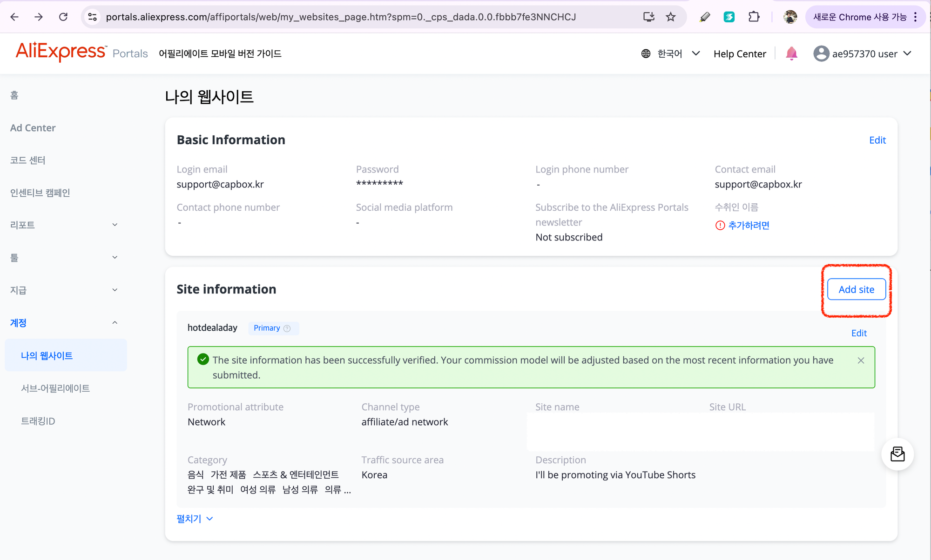
Task: Open the pen/highlighter extension icon
Action: tap(705, 17)
